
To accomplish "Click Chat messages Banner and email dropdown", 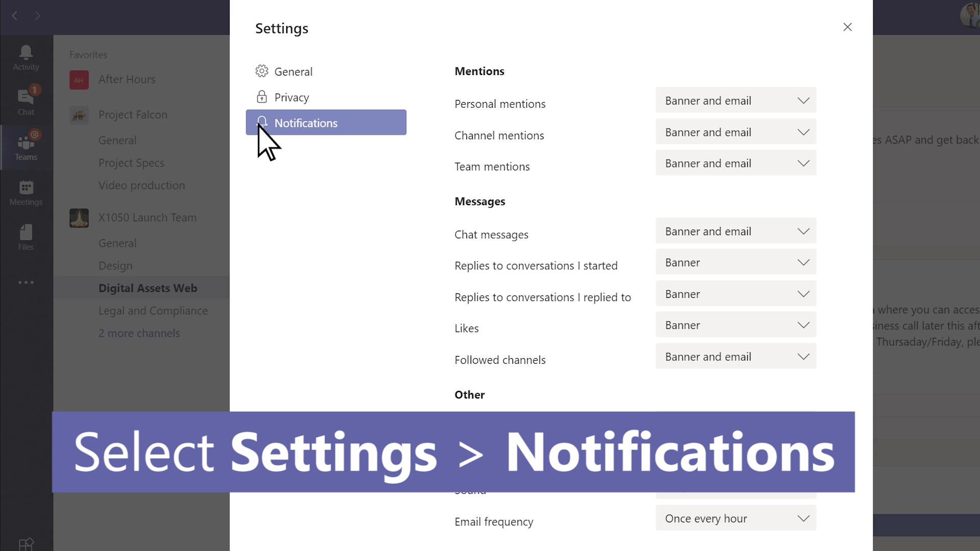I will click(736, 232).
